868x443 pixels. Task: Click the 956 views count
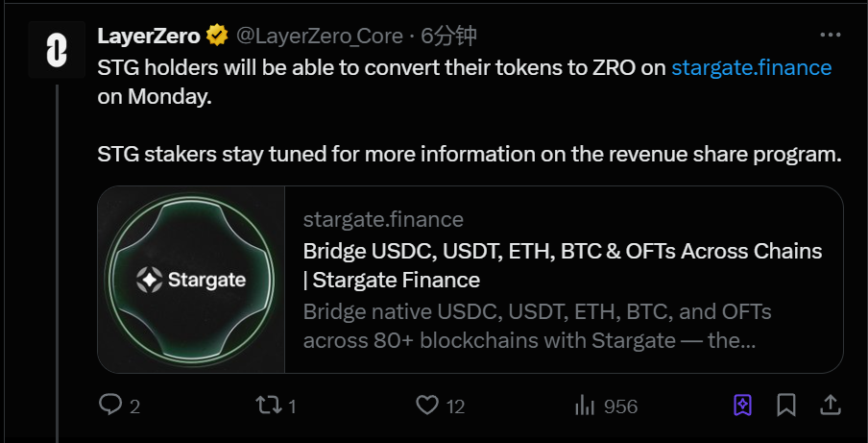[620, 406]
